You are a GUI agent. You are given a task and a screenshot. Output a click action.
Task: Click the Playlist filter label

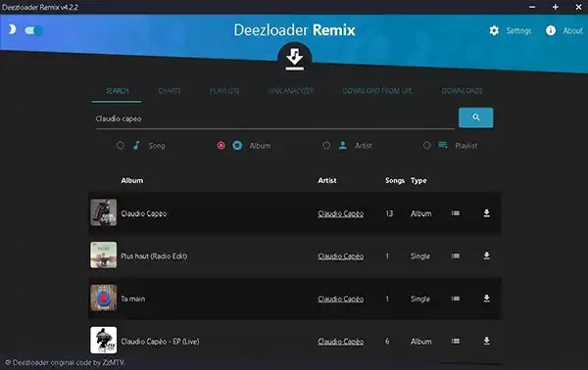[466, 146]
